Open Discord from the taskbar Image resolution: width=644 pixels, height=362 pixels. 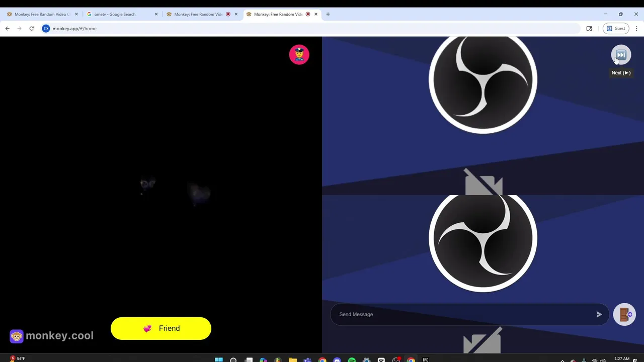(337, 359)
